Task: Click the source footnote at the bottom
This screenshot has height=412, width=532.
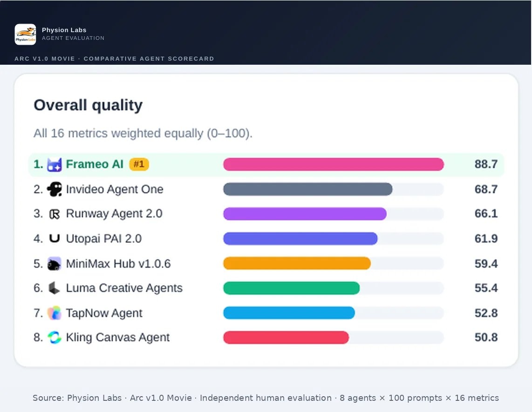Action: click(x=266, y=398)
